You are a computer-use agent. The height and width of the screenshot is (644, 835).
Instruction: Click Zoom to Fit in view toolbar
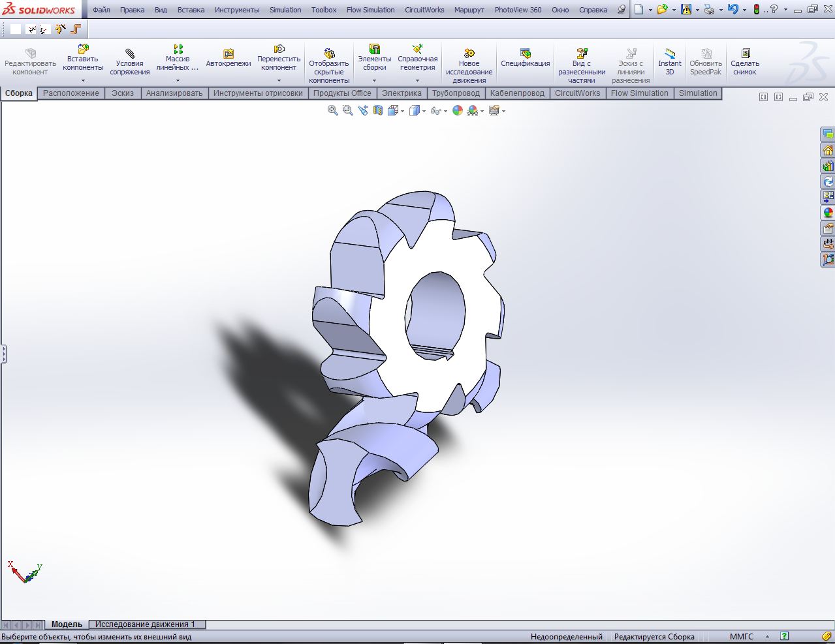333,110
